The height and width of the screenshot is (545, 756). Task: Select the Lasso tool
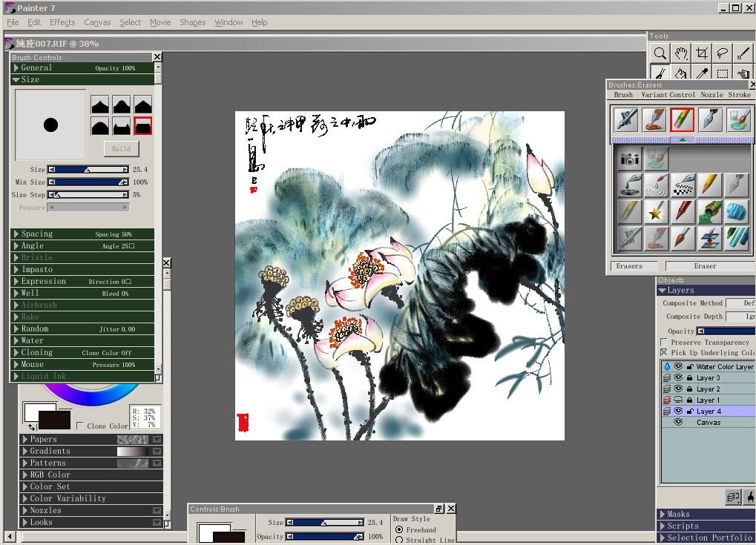tap(723, 53)
